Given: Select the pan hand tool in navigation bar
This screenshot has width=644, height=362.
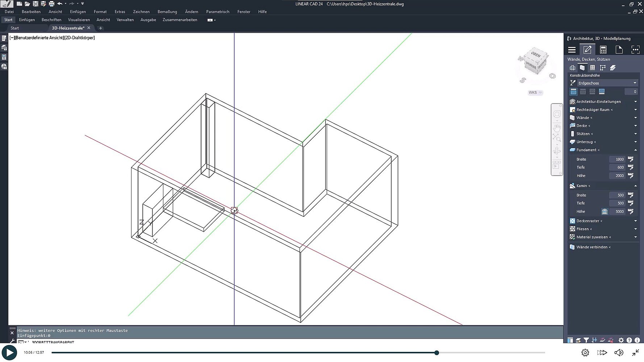Looking at the screenshot, I should pos(557,128).
